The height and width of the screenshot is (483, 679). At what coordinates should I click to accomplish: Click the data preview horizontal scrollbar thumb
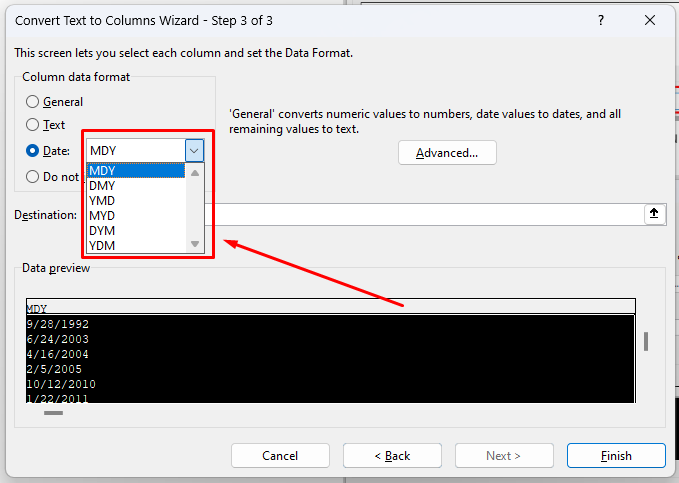53,413
